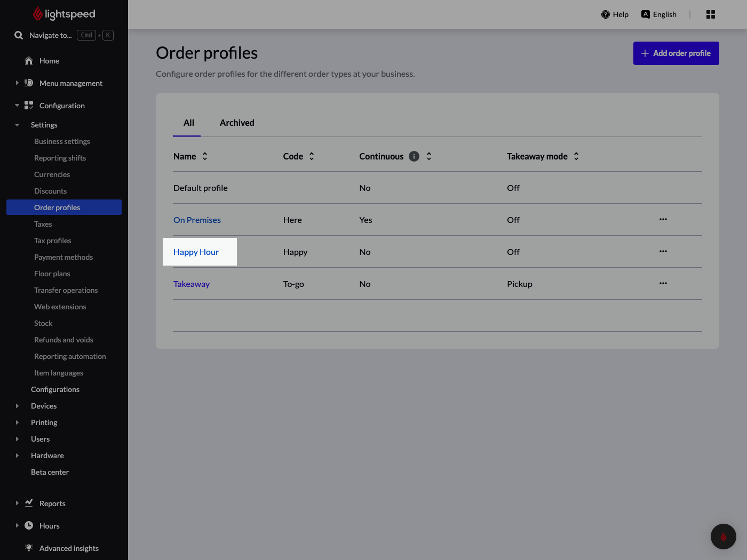This screenshot has height=560, width=747.
Task: Switch to the Archived tab
Action: pos(237,123)
